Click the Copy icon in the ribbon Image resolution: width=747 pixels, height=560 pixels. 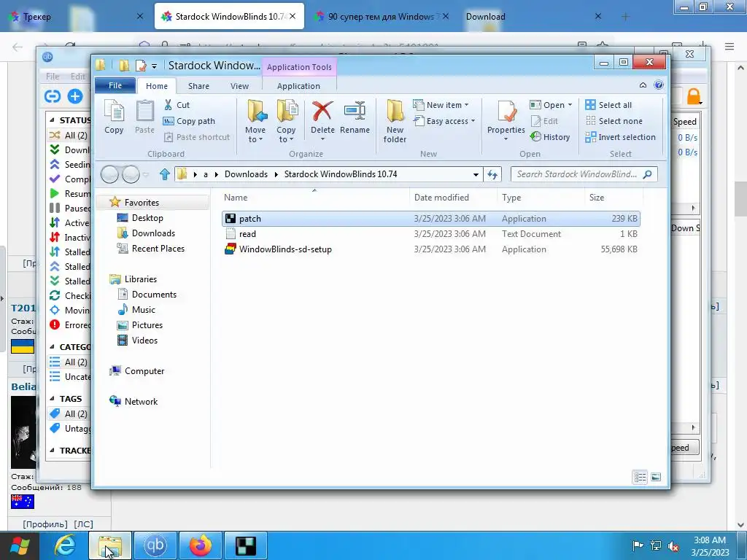point(114,117)
